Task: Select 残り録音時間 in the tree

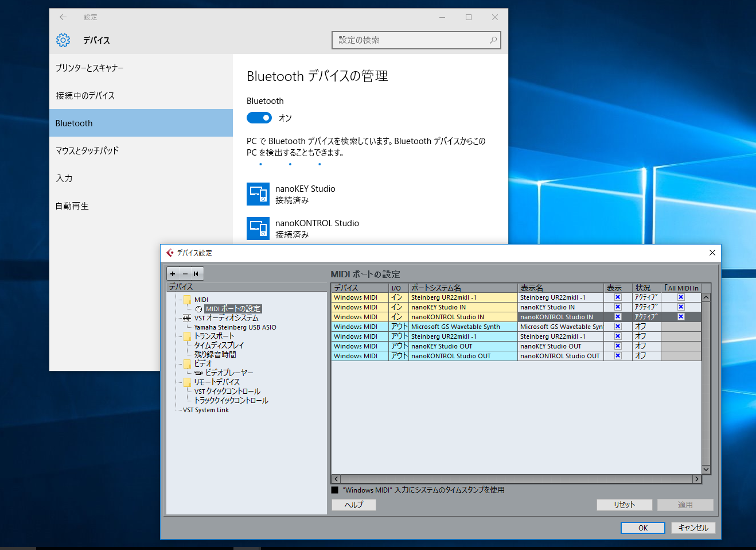Action: [215, 355]
